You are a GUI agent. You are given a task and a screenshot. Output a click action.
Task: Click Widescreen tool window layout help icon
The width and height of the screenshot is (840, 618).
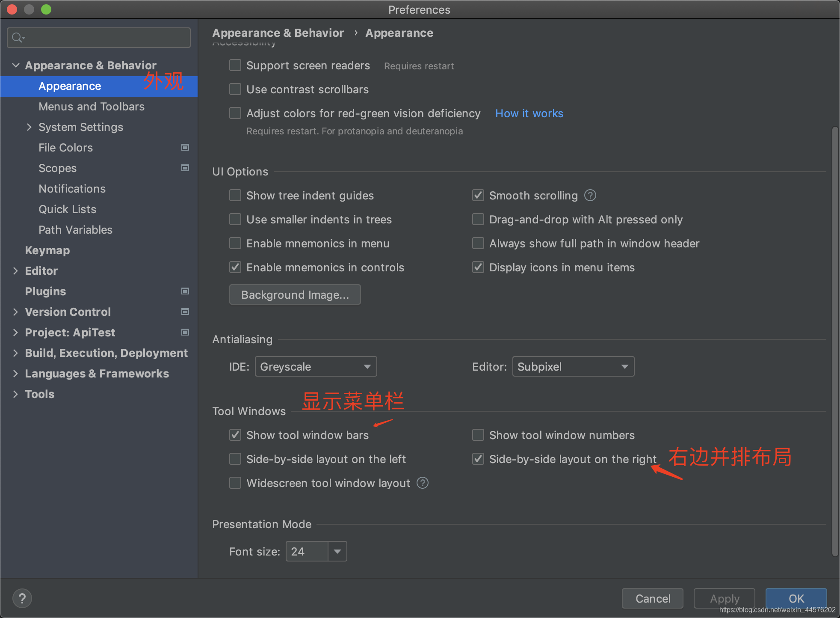pos(423,483)
